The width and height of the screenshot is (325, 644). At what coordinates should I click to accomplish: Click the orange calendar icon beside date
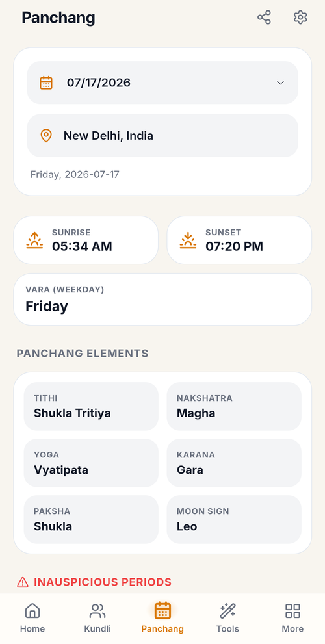tap(46, 83)
